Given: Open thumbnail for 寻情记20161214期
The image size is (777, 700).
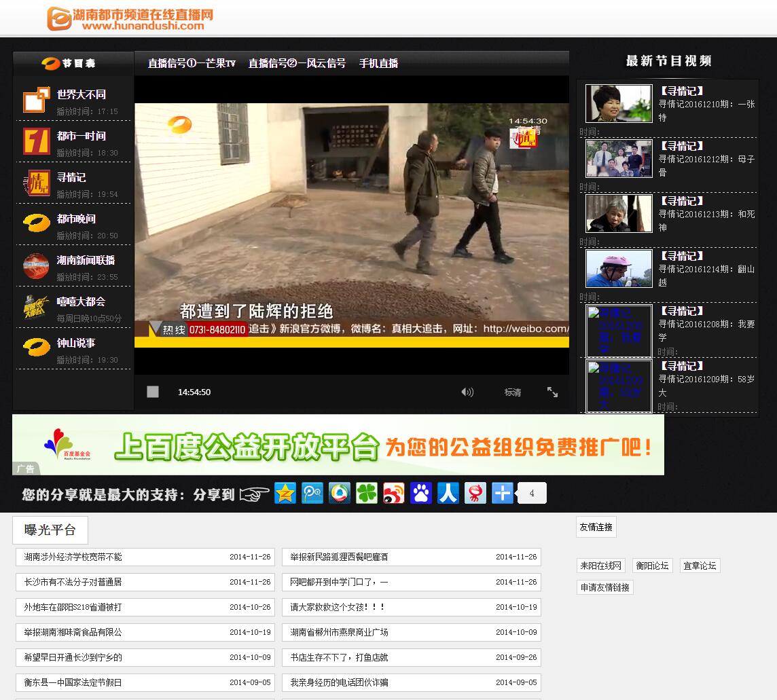Looking at the screenshot, I should [x=619, y=268].
